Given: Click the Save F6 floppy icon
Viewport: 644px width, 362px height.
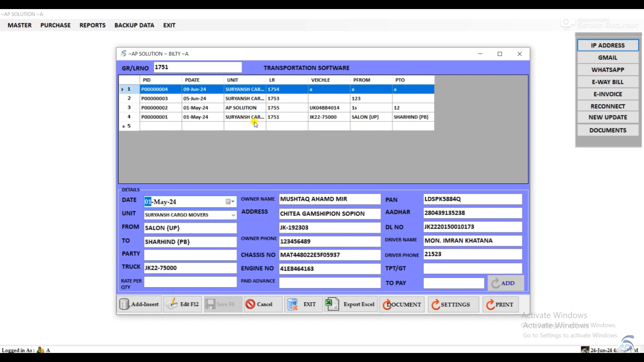Looking at the screenshot, I should (x=210, y=304).
